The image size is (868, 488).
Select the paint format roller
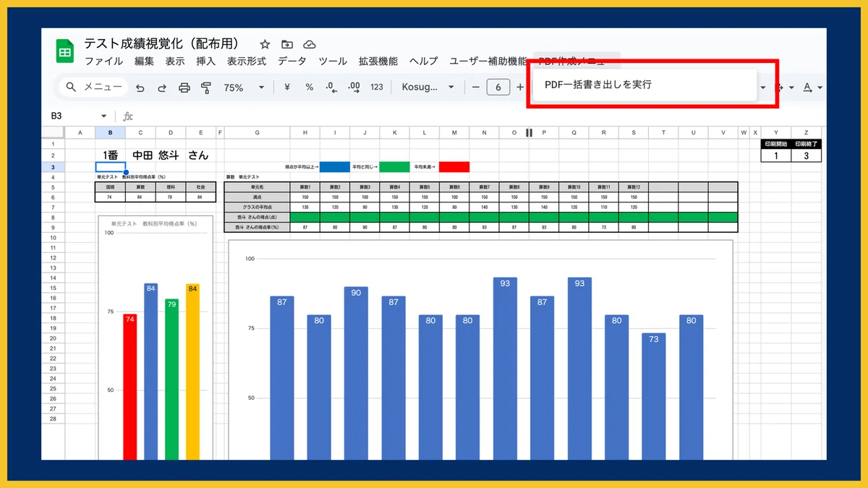click(206, 87)
